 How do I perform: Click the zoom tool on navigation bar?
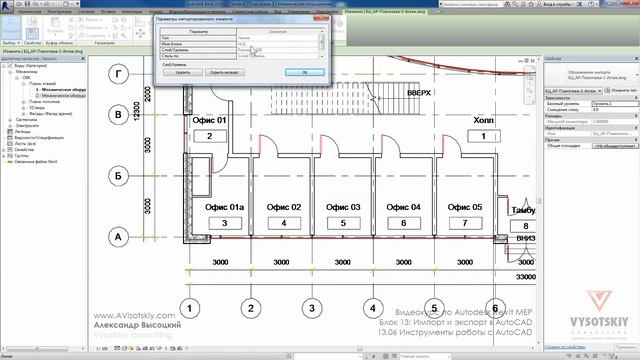pyautogui.click(x=530, y=90)
